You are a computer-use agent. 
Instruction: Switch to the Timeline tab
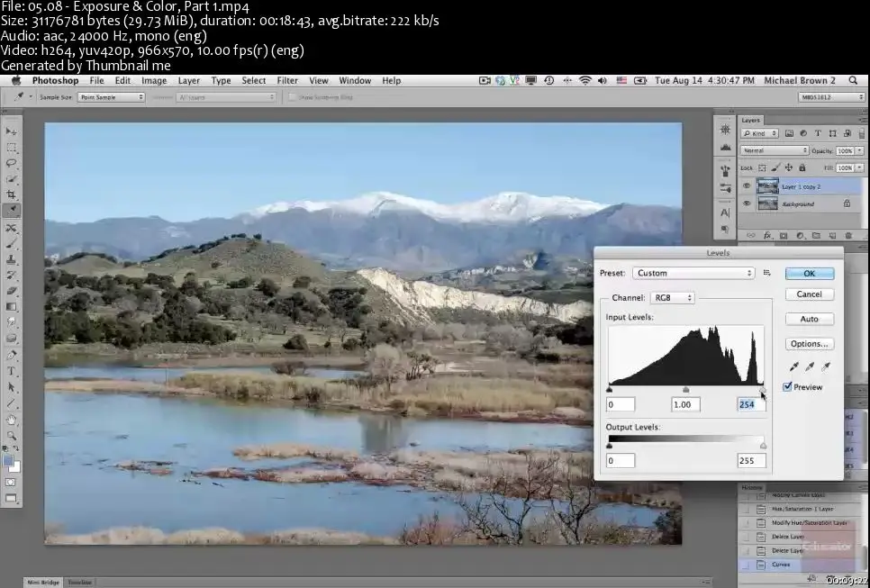coord(79,583)
